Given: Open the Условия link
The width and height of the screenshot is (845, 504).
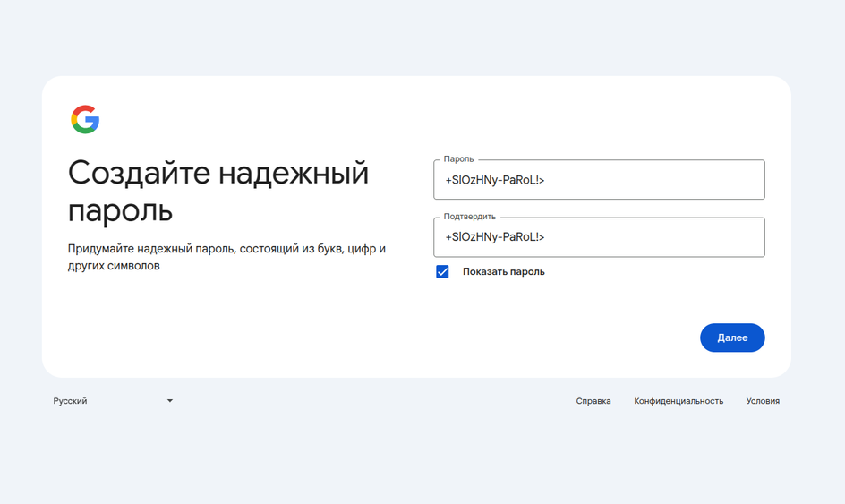Looking at the screenshot, I should point(763,401).
